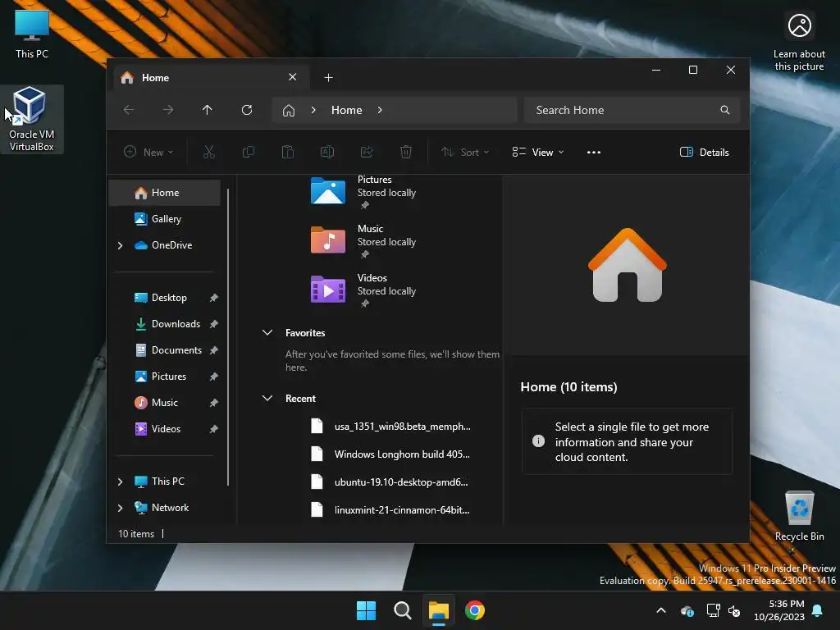Screen dimensions: 840x630
Task: Open the notification bell in tray
Action: 818,610
